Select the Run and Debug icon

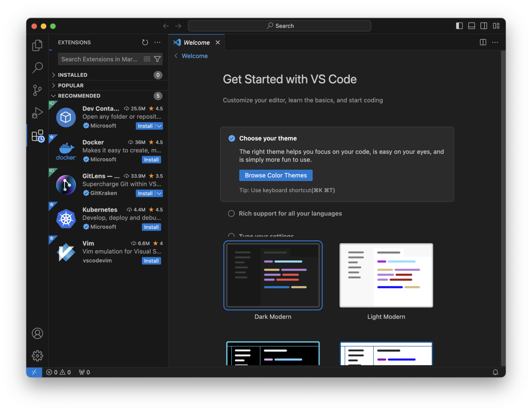click(37, 113)
